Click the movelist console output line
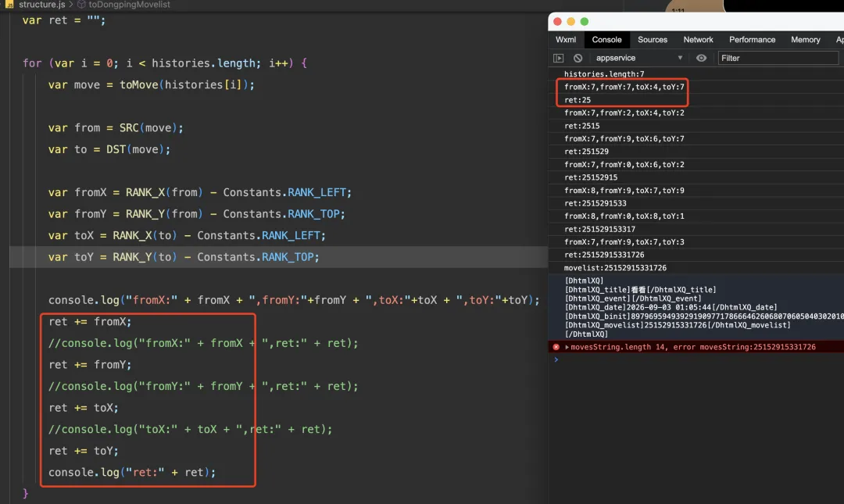The width and height of the screenshot is (844, 504). coord(615,267)
